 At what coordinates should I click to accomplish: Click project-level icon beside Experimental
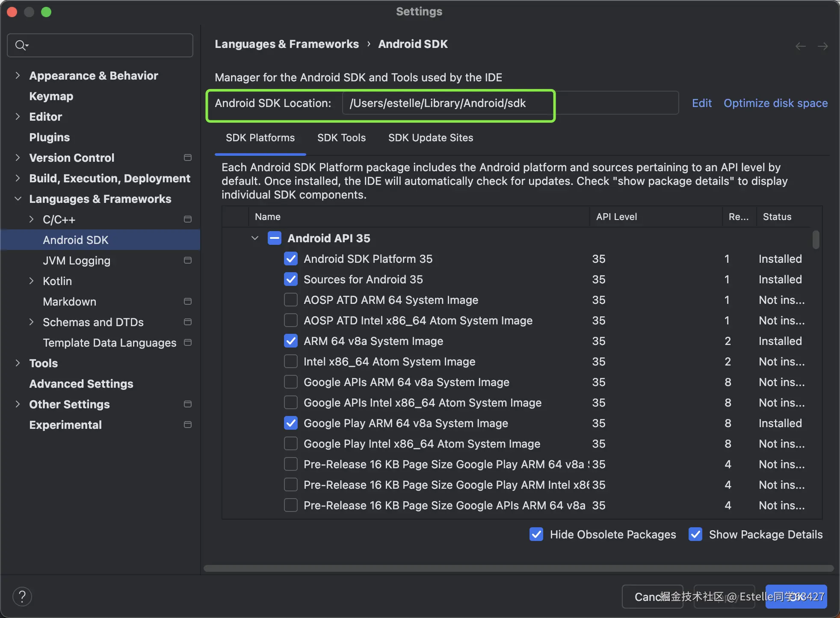(x=187, y=425)
